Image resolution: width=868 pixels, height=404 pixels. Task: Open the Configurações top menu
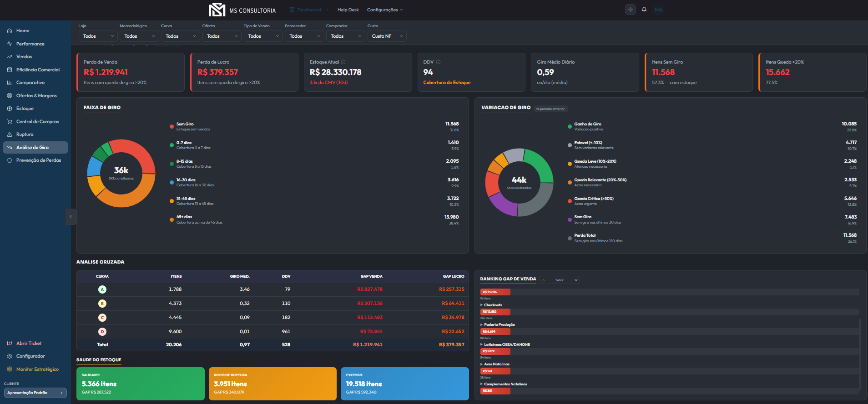click(x=385, y=10)
